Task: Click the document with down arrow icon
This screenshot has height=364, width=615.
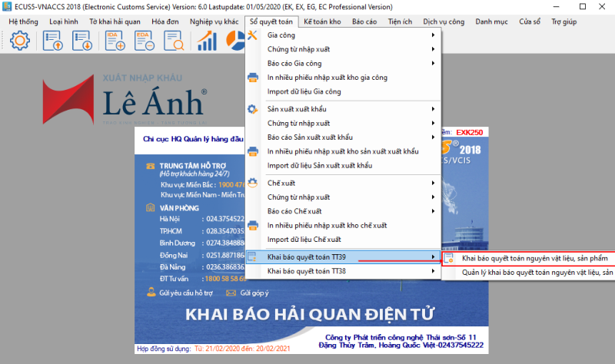Action: click(81, 41)
